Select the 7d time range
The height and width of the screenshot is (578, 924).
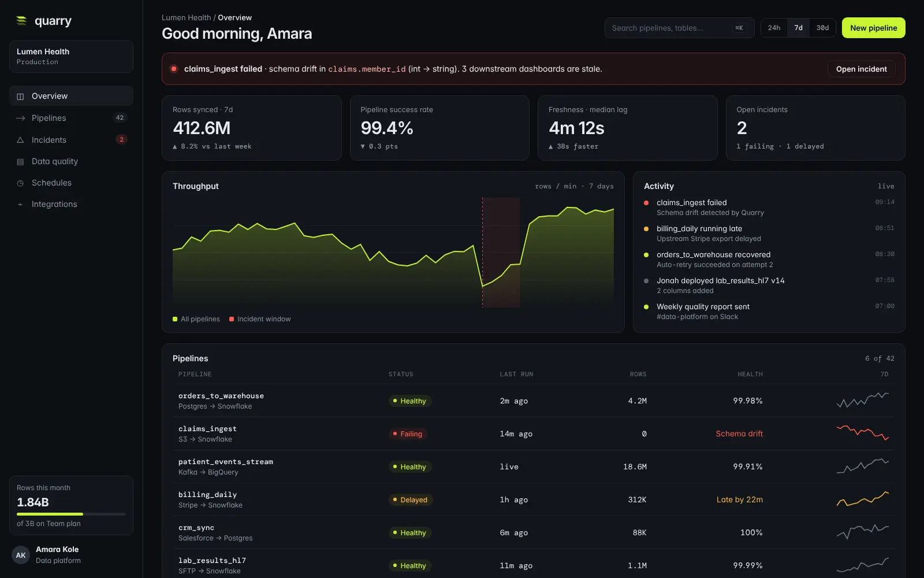click(x=798, y=28)
